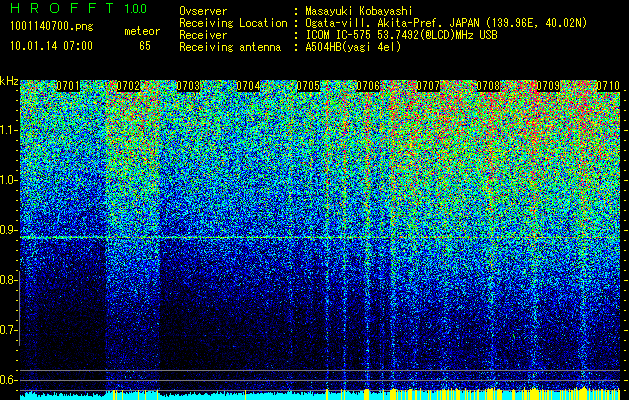Image resolution: width=629 pixels, height=400 pixels.
Task: Click the Ovserver label
Action: pos(203,11)
